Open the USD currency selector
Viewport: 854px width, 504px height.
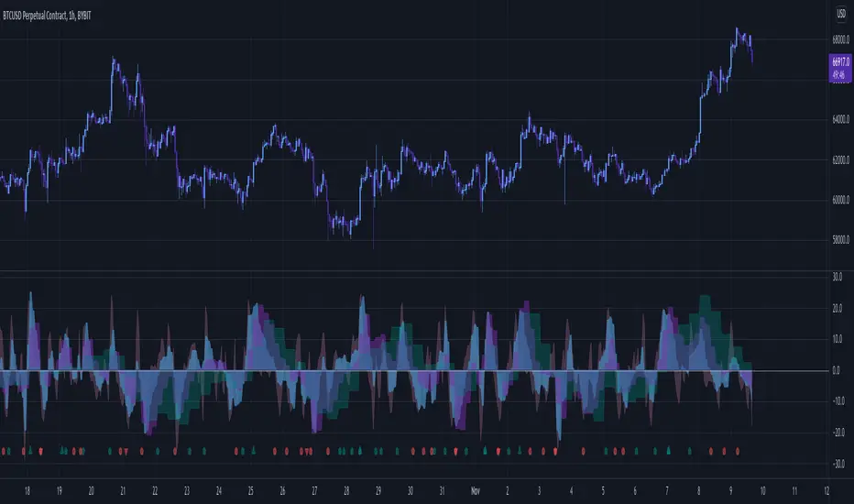coord(838,13)
